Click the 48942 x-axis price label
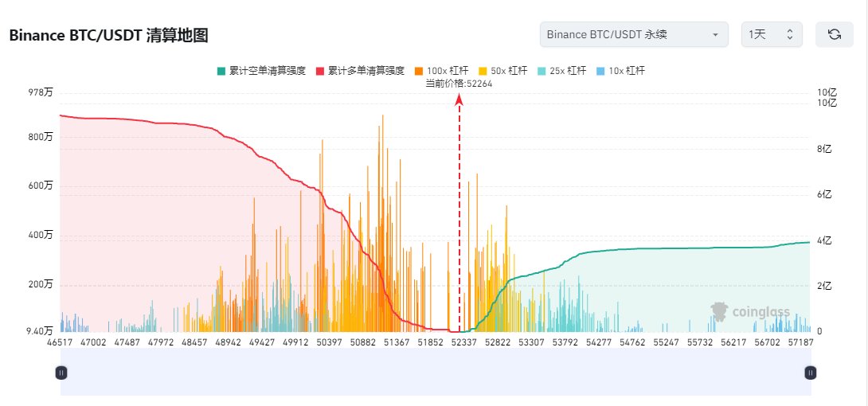 229,342
